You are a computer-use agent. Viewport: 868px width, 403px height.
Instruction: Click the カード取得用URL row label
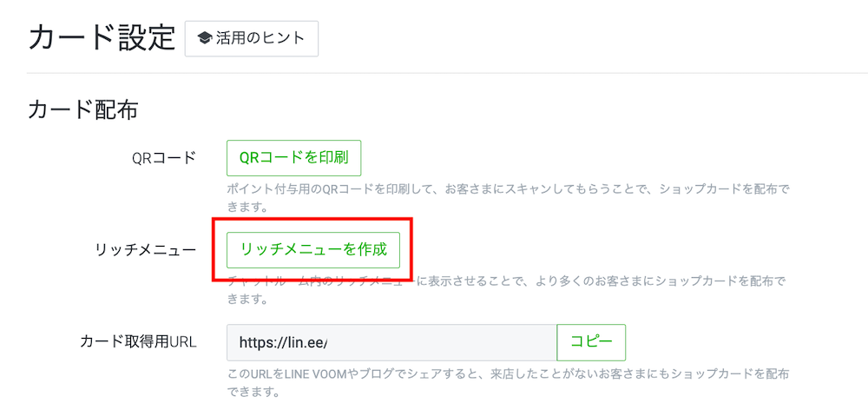tap(138, 342)
